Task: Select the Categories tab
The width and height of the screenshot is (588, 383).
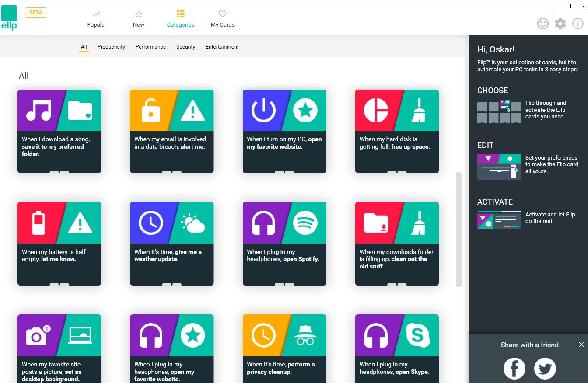Action: [x=181, y=19]
